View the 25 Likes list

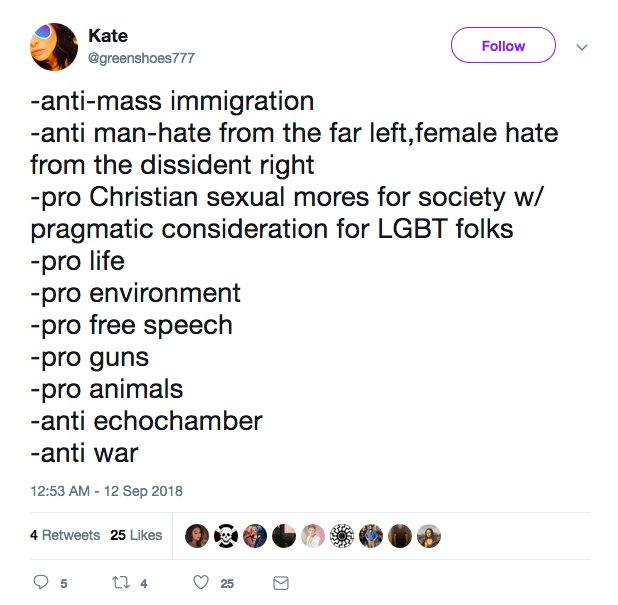[x=136, y=535]
